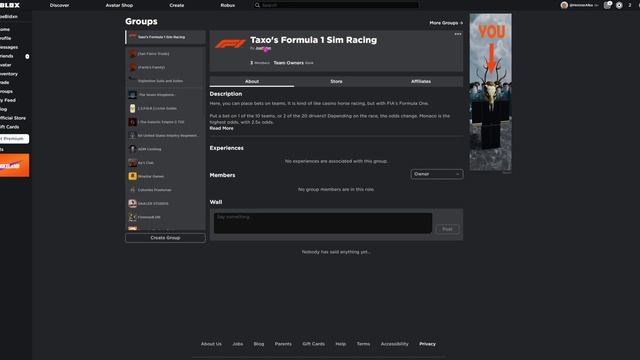The height and width of the screenshot is (360, 640).
Task: Click About Us in the footer
Action: tap(211, 344)
